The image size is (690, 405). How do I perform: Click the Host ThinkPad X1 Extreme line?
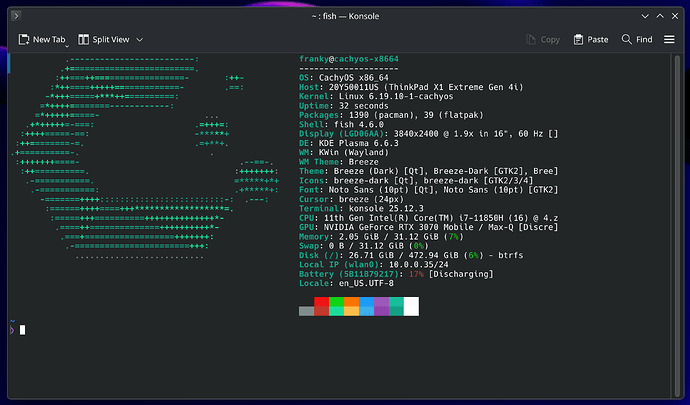pyautogui.click(x=411, y=87)
